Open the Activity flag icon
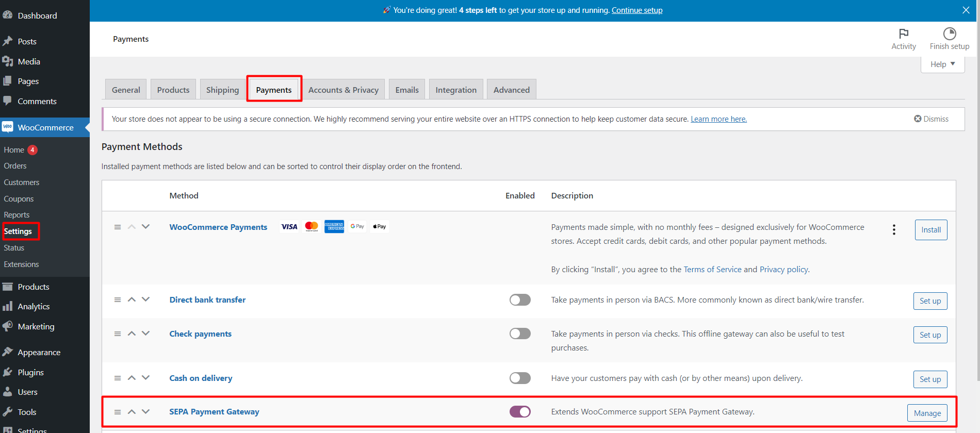The width and height of the screenshot is (980, 433). [x=903, y=34]
